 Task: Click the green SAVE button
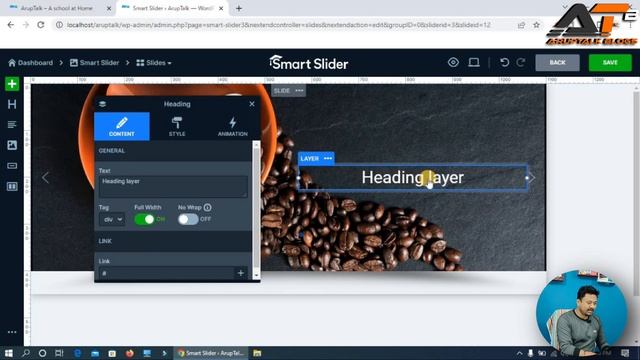(x=610, y=62)
